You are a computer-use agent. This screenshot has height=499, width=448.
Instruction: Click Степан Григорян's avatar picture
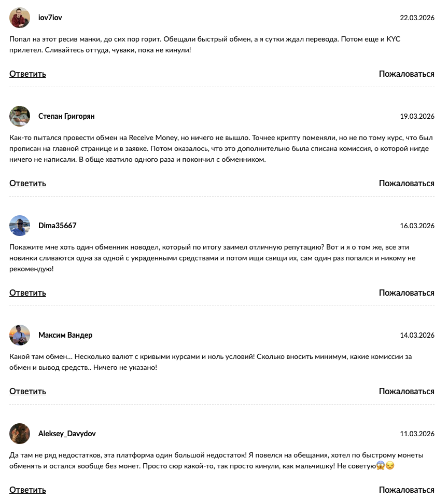point(20,116)
